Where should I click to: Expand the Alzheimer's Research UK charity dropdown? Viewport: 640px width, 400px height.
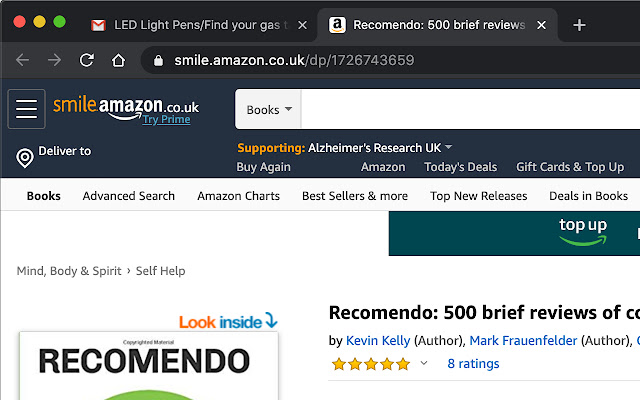(449, 147)
